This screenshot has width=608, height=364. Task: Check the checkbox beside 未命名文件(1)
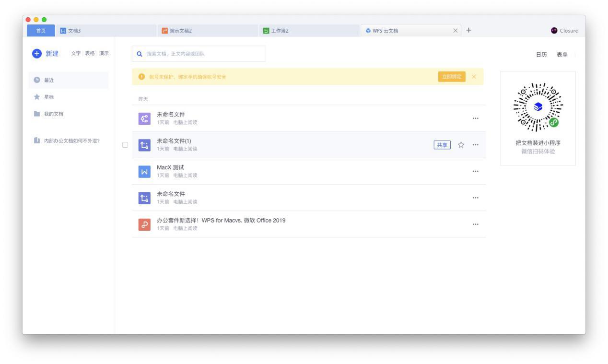pos(124,144)
